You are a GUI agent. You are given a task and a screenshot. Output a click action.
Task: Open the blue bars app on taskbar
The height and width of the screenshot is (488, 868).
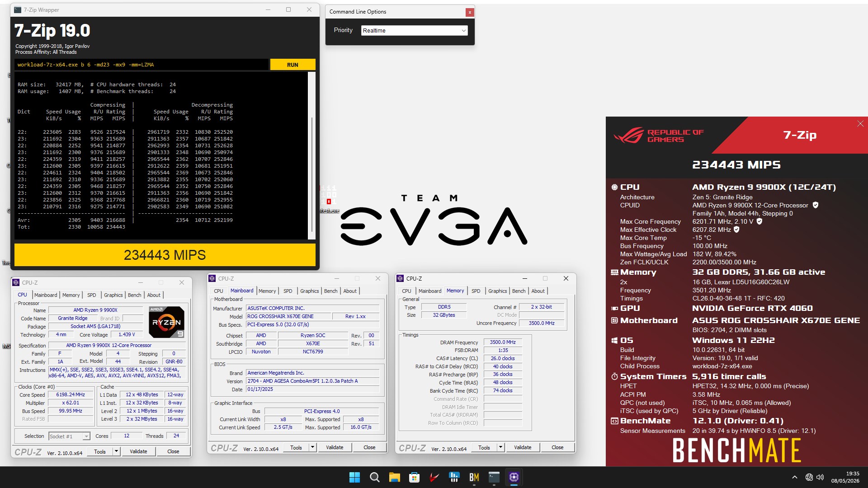tap(454, 477)
